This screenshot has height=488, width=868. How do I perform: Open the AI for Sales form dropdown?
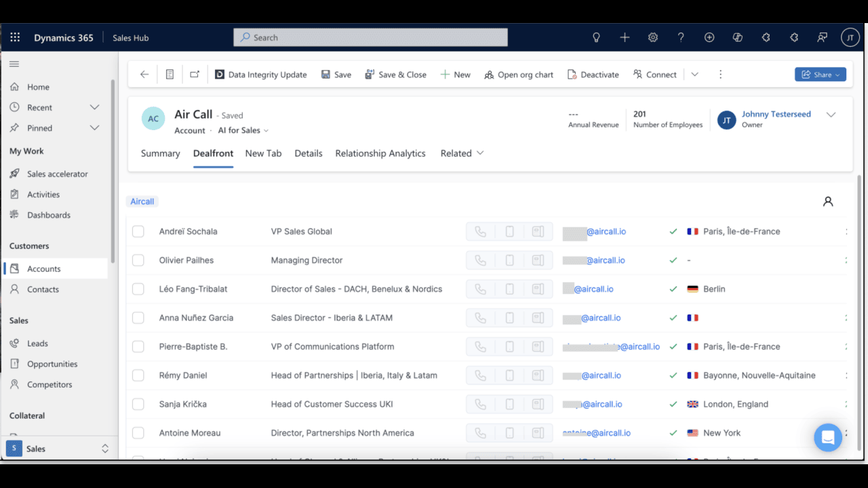pos(243,130)
